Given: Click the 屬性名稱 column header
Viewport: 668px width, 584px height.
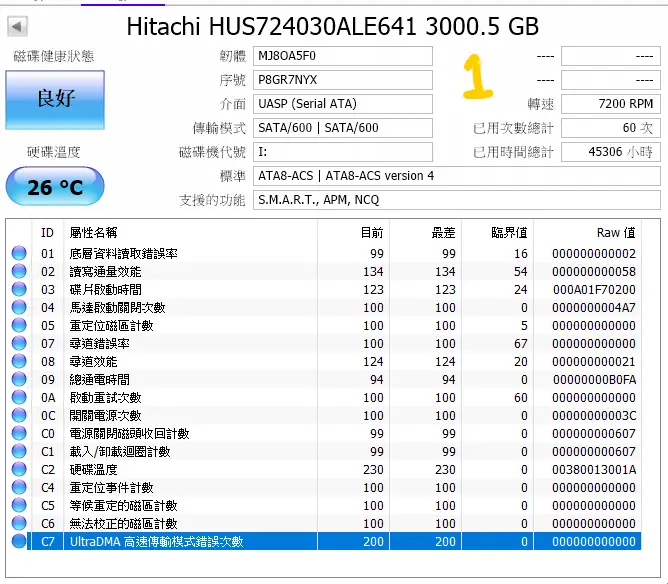Looking at the screenshot, I should coord(190,233).
